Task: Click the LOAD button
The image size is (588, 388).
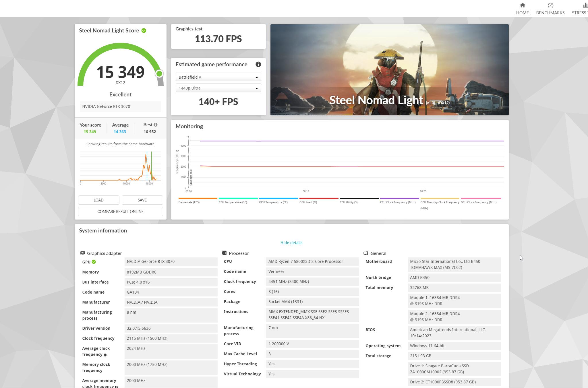Action: point(98,200)
